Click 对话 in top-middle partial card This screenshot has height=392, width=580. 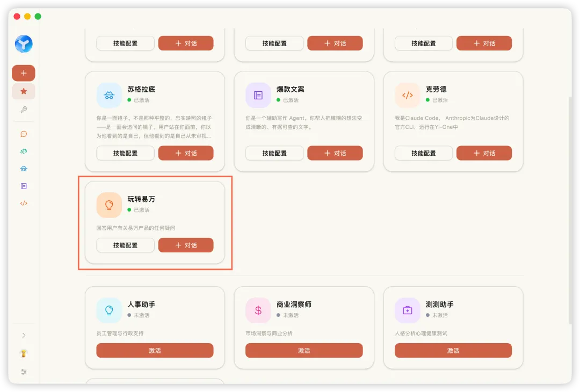(335, 43)
